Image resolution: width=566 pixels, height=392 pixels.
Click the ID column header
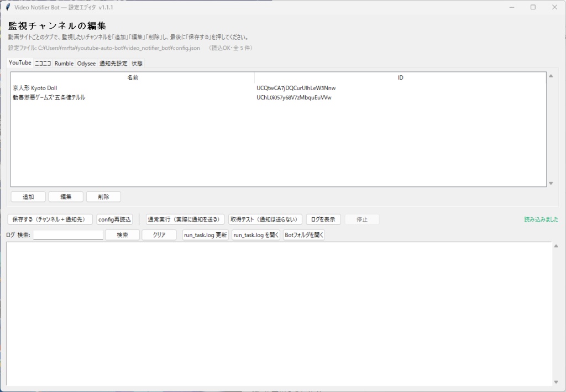point(400,77)
